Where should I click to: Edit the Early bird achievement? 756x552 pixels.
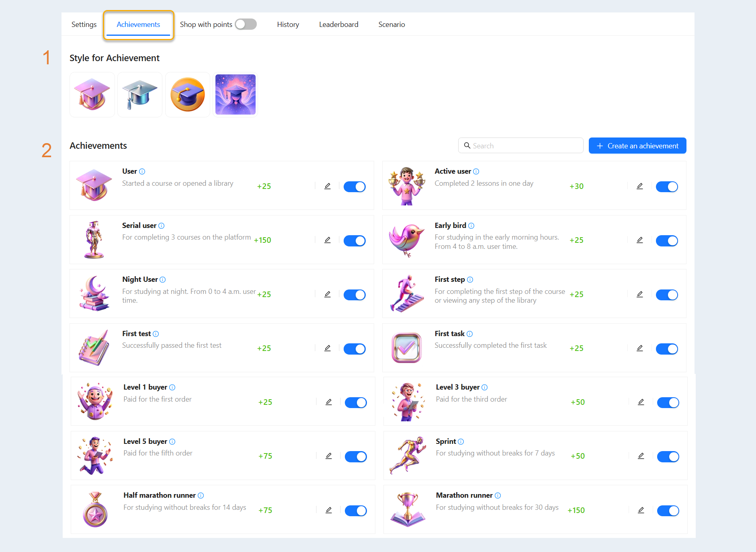coord(640,240)
